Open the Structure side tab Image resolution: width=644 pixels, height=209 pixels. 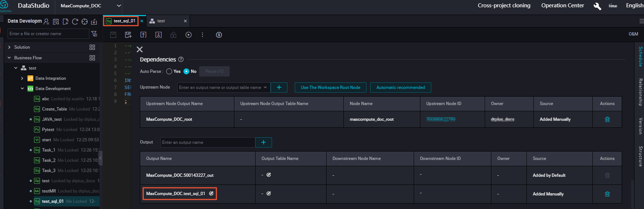(x=640, y=156)
